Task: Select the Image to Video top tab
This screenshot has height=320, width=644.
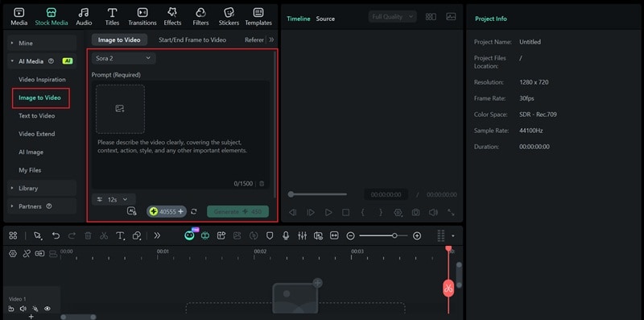Action: click(119, 39)
